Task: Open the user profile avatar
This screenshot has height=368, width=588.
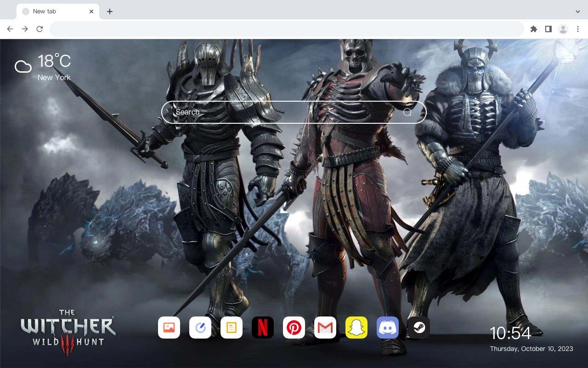Action: [x=563, y=29]
